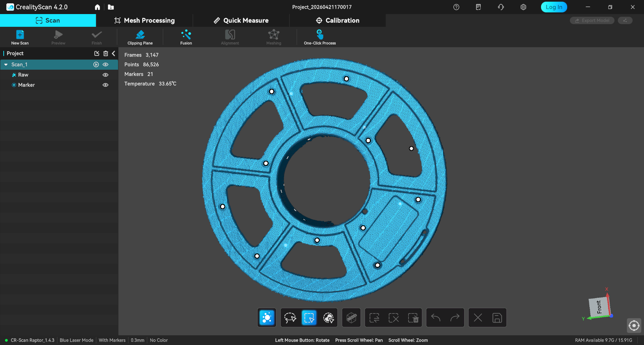Collapse the Project panel with the chevron

click(x=114, y=54)
